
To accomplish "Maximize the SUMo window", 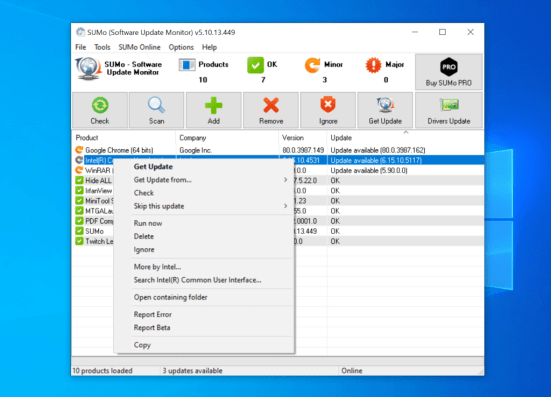I will pyautogui.click(x=442, y=32).
